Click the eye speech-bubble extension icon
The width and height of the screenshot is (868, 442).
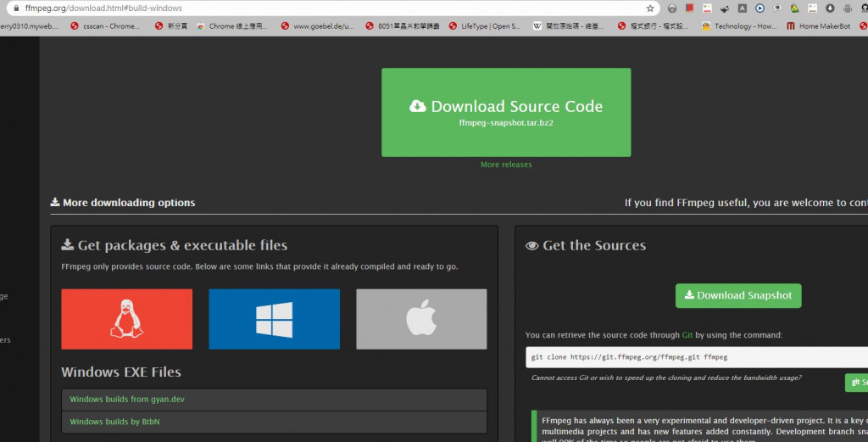pos(777,8)
